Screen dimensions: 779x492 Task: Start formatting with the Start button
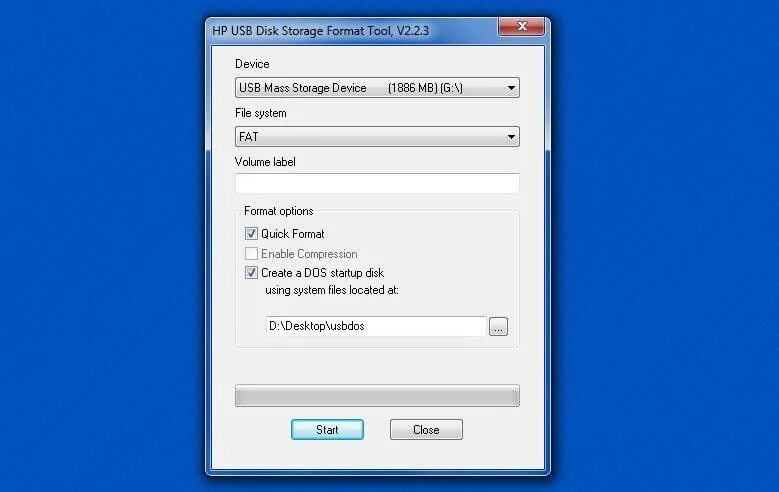pyautogui.click(x=327, y=429)
